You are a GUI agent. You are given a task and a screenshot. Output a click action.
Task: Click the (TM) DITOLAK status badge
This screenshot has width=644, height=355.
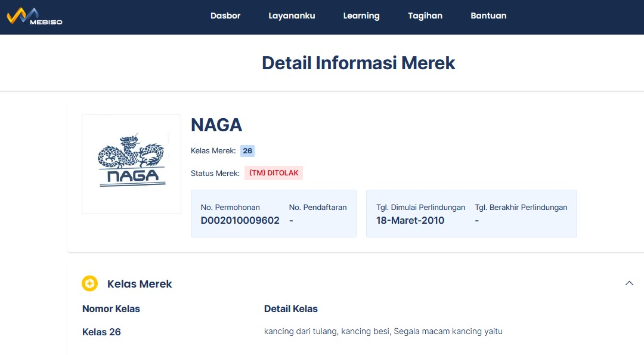[274, 173]
